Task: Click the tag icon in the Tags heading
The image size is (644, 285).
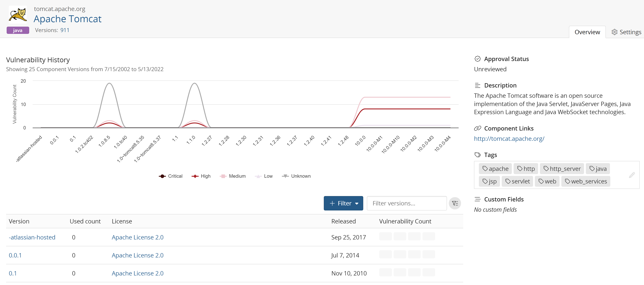Action: pos(477,155)
